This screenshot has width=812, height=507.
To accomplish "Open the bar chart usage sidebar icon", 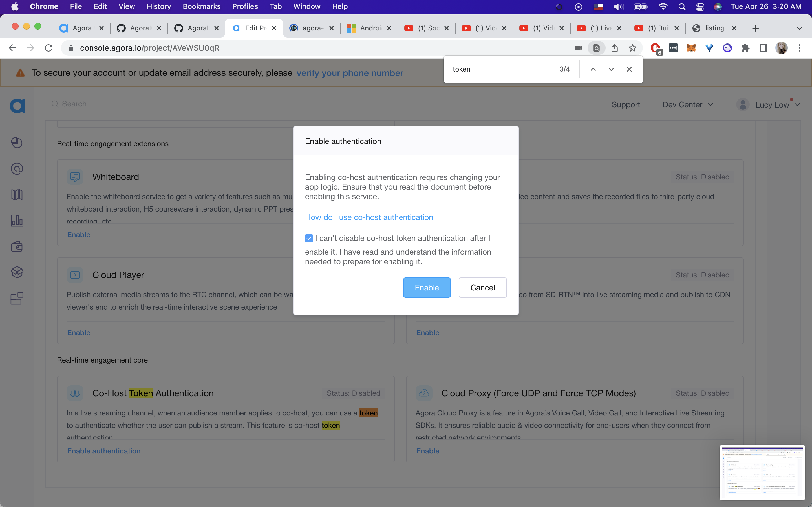I will coord(17,221).
